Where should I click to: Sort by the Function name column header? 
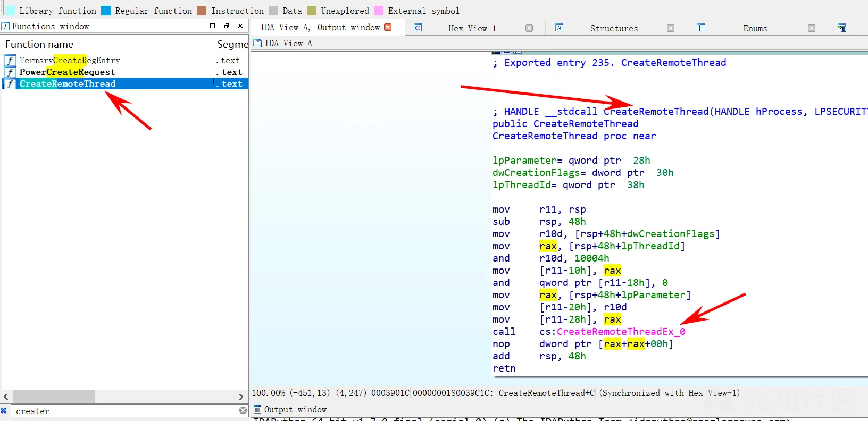coord(108,44)
